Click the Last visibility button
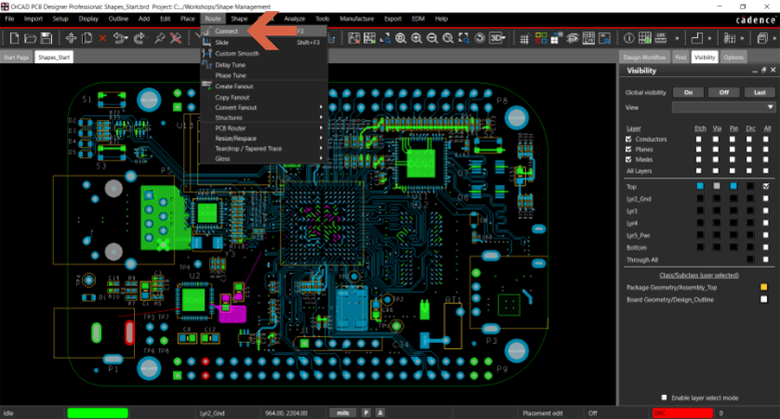The height and width of the screenshot is (419, 780). coord(760,93)
